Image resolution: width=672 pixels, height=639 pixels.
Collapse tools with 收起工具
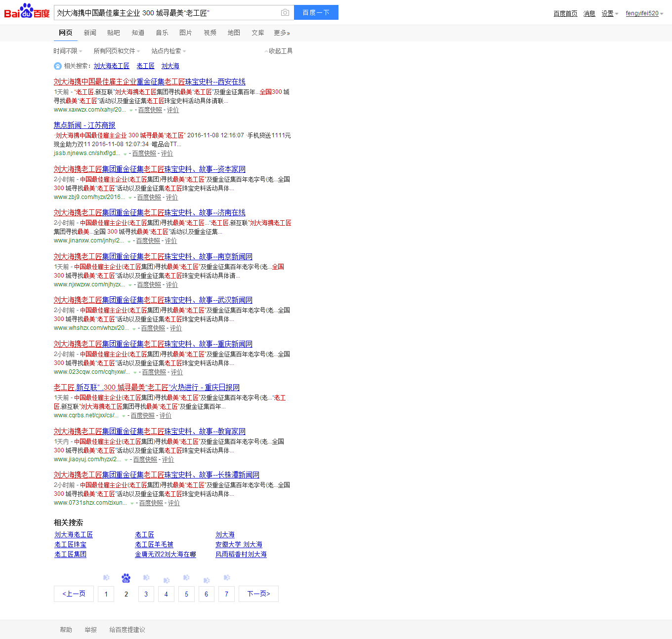click(279, 51)
